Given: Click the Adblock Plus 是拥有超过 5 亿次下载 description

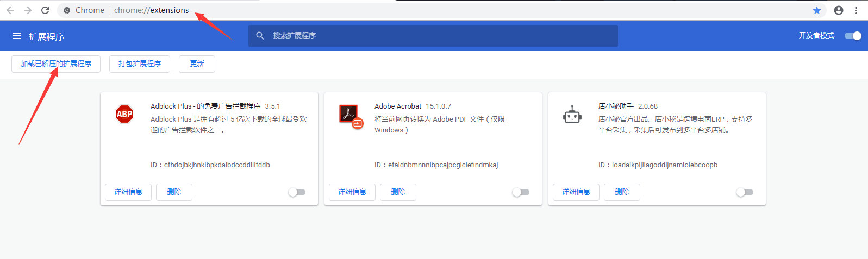Looking at the screenshot, I should [229, 124].
